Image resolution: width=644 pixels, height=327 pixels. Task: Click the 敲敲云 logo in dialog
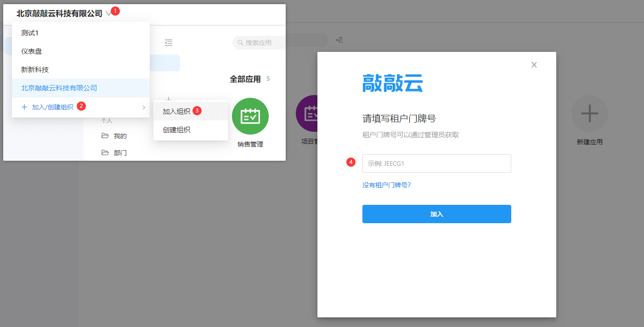392,83
